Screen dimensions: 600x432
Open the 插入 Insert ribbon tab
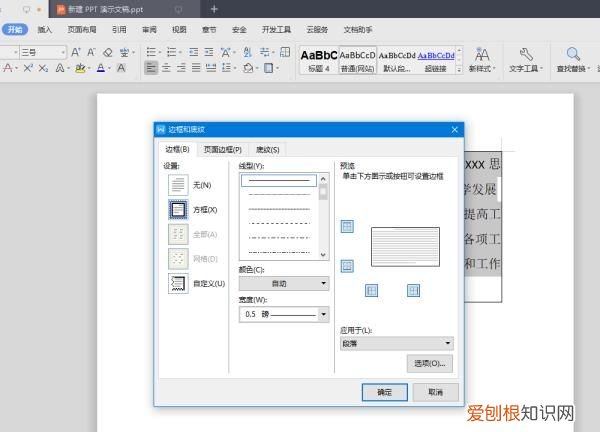click(x=44, y=29)
